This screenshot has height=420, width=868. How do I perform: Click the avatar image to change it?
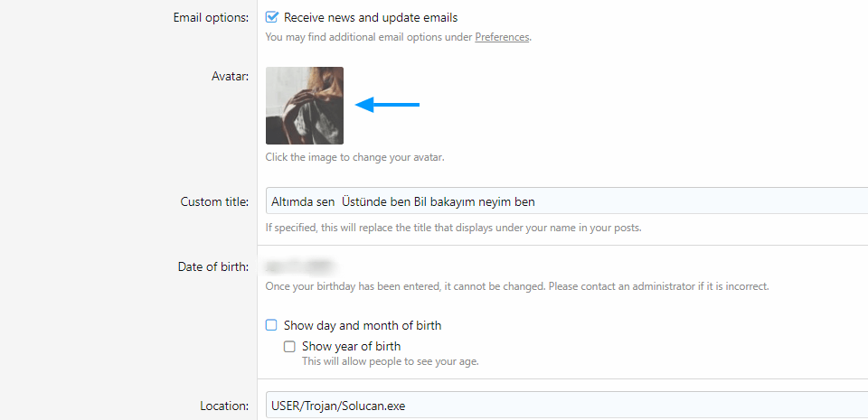pos(305,106)
